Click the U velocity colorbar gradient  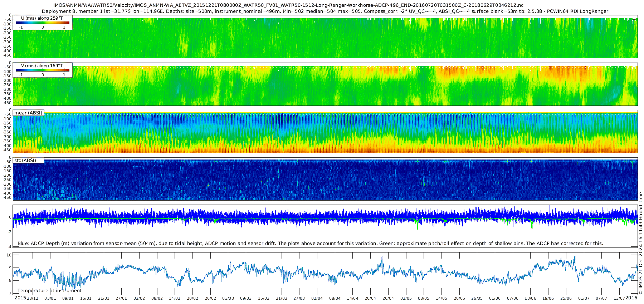(43, 23)
